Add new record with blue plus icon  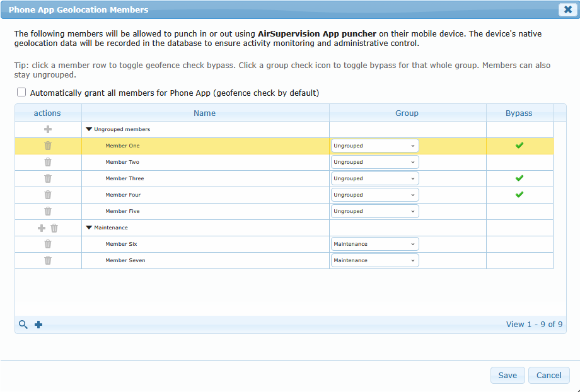coord(38,325)
